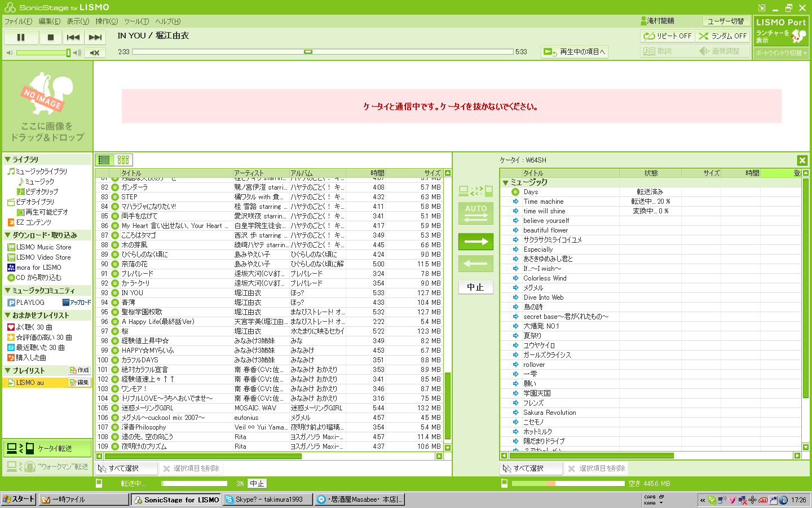
Task: Collapse the ダウンロード・取り込み section
Action: 7,235
